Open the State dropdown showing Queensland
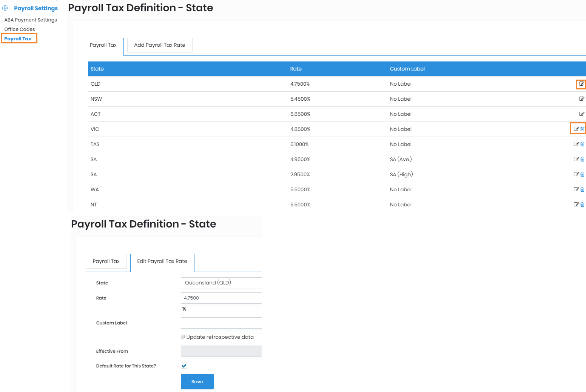This screenshot has height=392, width=586. click(221, 283)
